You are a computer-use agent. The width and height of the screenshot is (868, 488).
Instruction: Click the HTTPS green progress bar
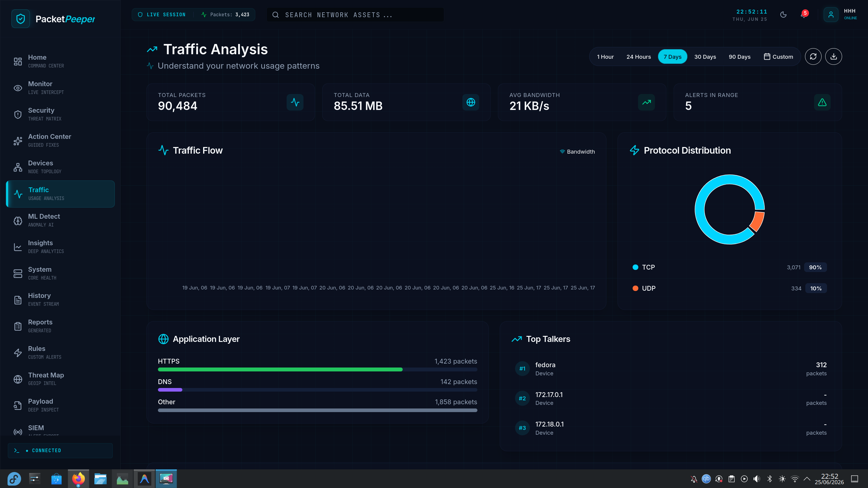tap(280, 369)
